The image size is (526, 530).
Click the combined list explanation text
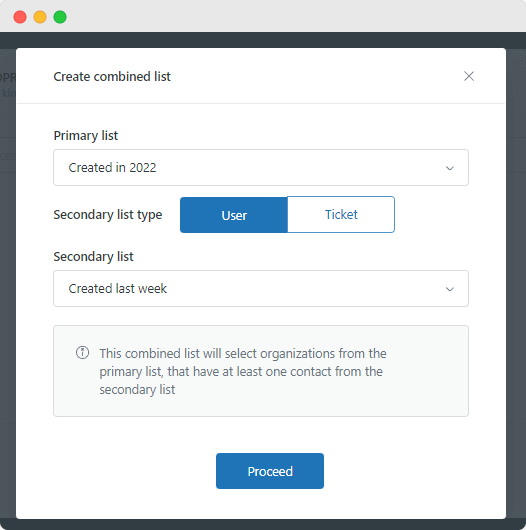[x=243, y=371]
